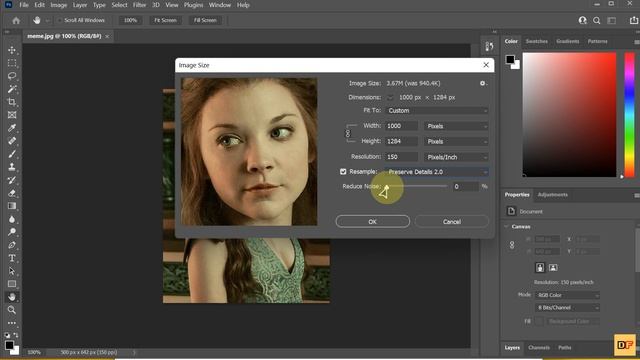
Task: Click the Reduce Noise slider track
Action: pyautogui.click(x=416, y=186)
